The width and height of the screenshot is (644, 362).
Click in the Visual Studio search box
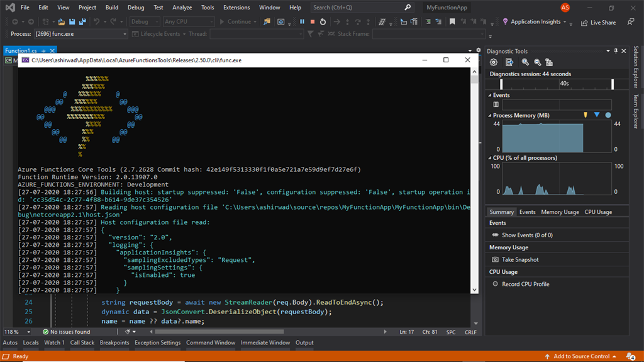[362, 8]
